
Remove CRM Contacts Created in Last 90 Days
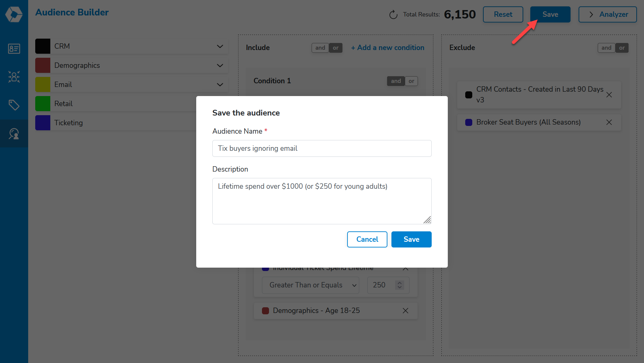pyautogui.click(x=609, y=95)
